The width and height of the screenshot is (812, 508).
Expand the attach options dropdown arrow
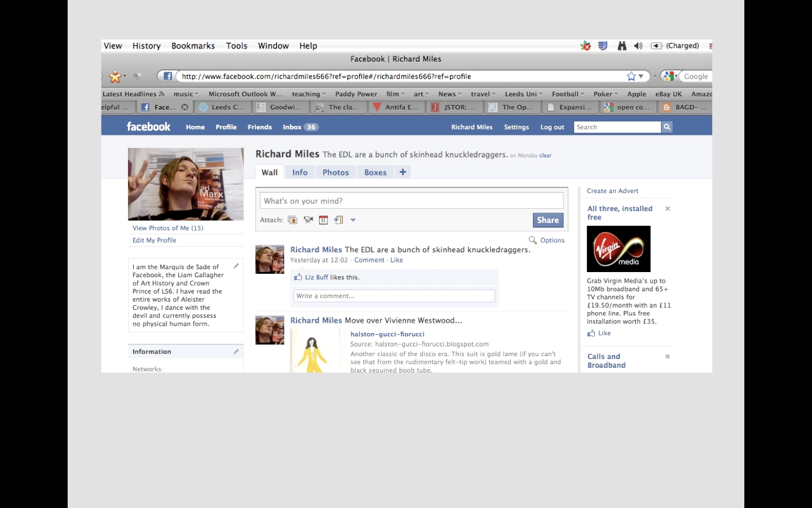pyautogui.click(x=353, y=220)
